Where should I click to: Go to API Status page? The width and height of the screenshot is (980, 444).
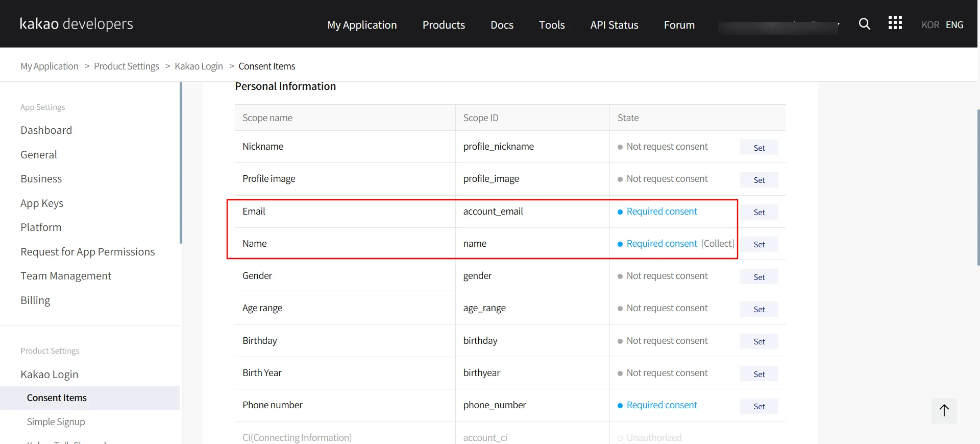click(x=614, y=25)
